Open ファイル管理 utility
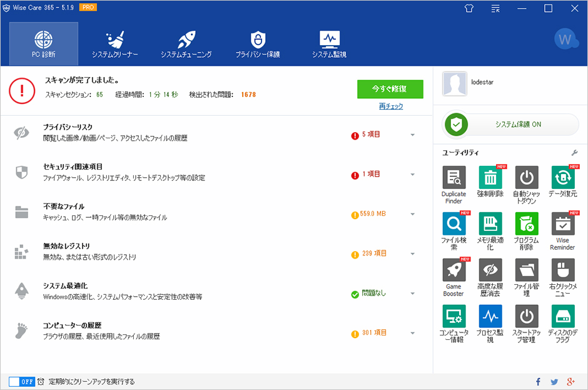588x390 pixels. click(527, 277)
